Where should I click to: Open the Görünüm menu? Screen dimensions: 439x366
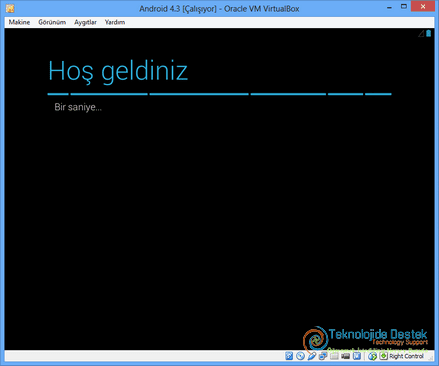52,22
